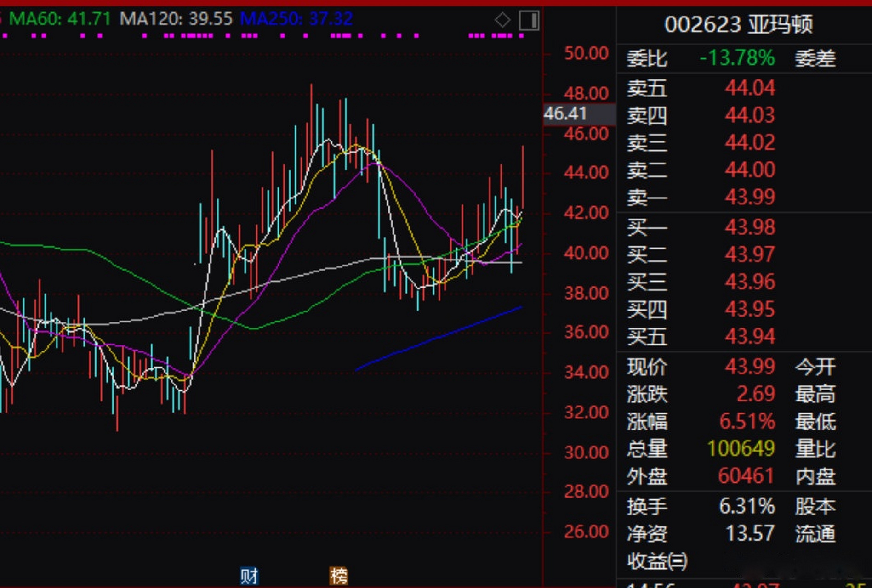Click the 买一 bid price 43.98

(750, 227)
